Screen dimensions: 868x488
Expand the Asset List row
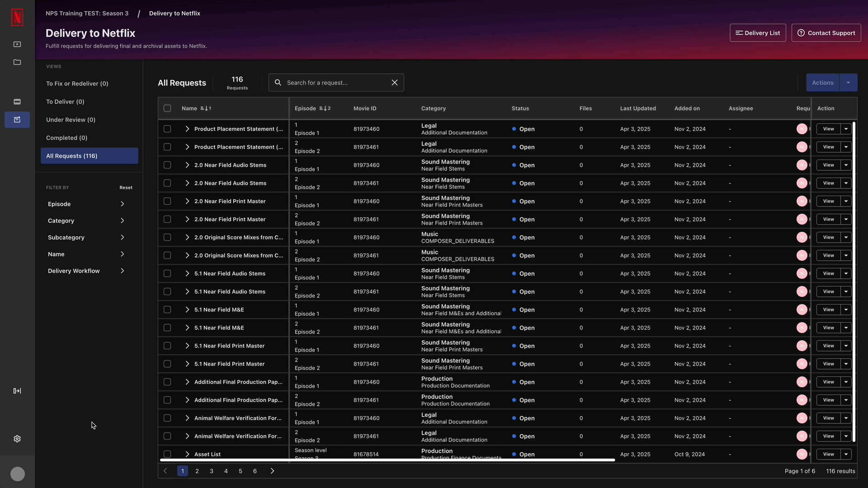(x=187, y=454)
